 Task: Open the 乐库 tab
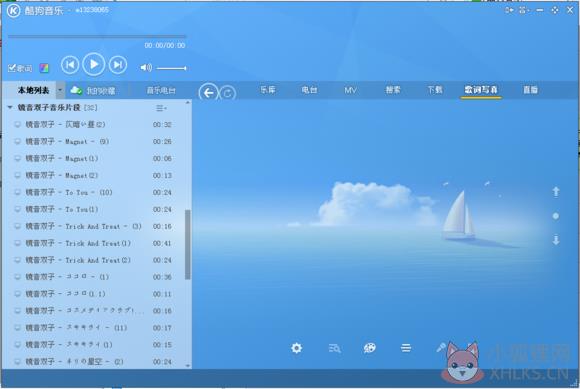[x=268, y=90]
